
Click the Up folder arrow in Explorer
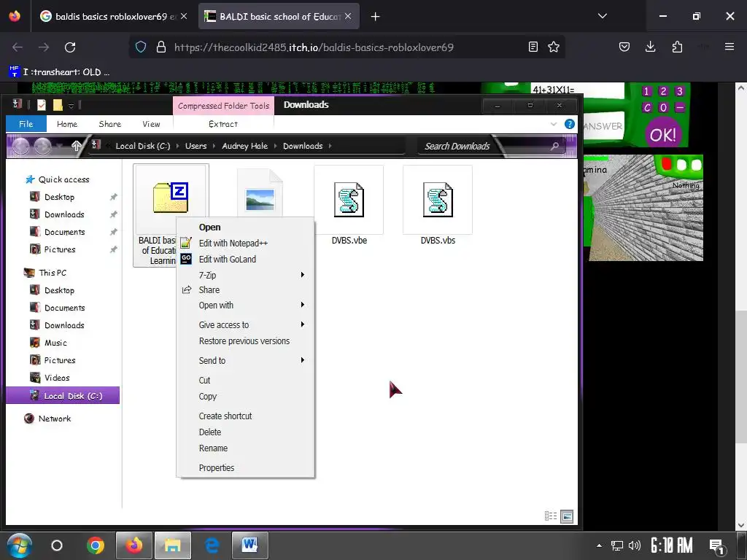(76, 146)
